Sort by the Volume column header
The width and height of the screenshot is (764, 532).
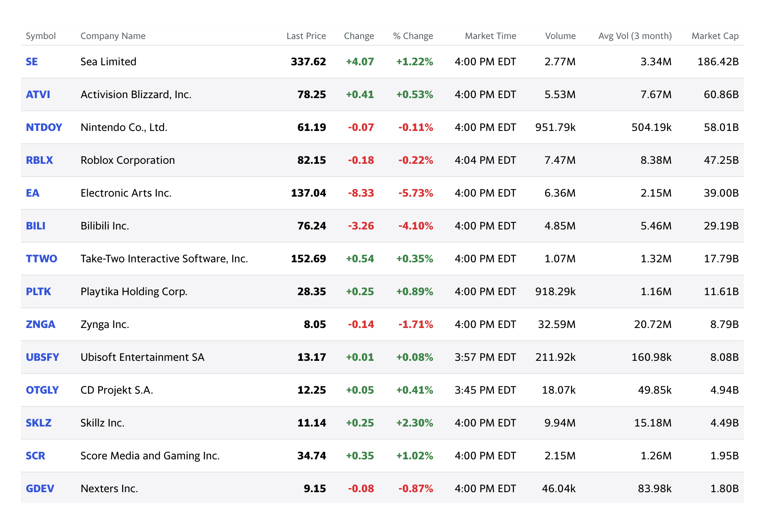point(560,36)
